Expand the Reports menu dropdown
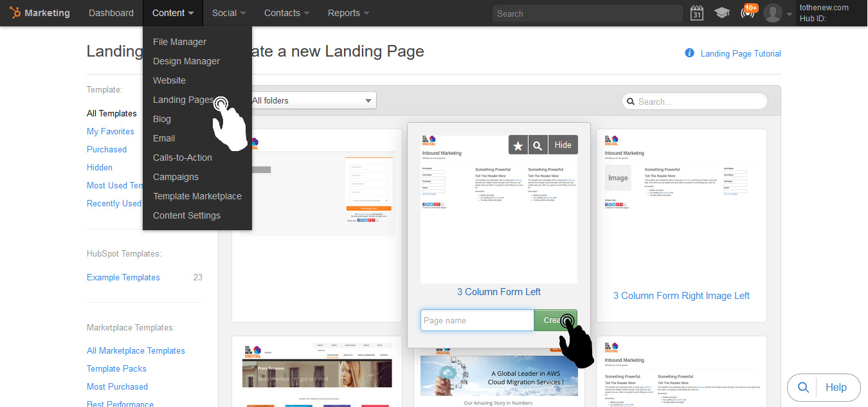The image size is (868, 407). point(348,13)
